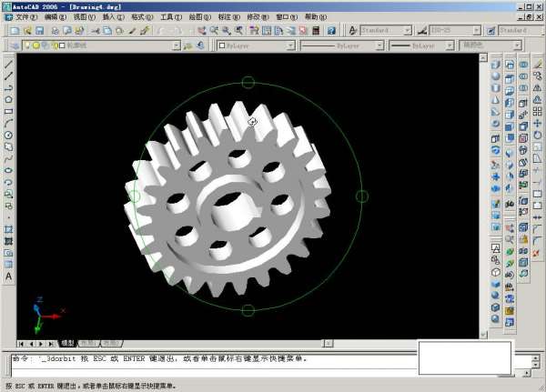Select the Line drawing tool
546x392 pixels.
click(x=8, y=65)
